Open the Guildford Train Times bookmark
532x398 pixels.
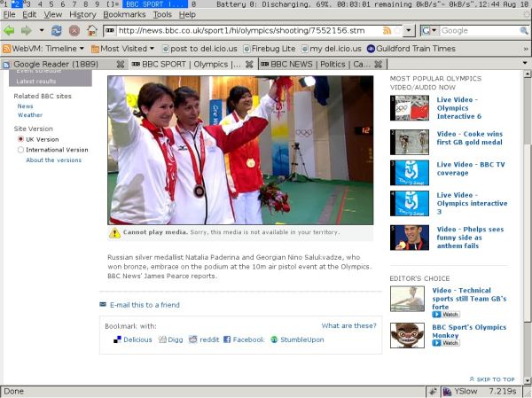tap(411, 49)
